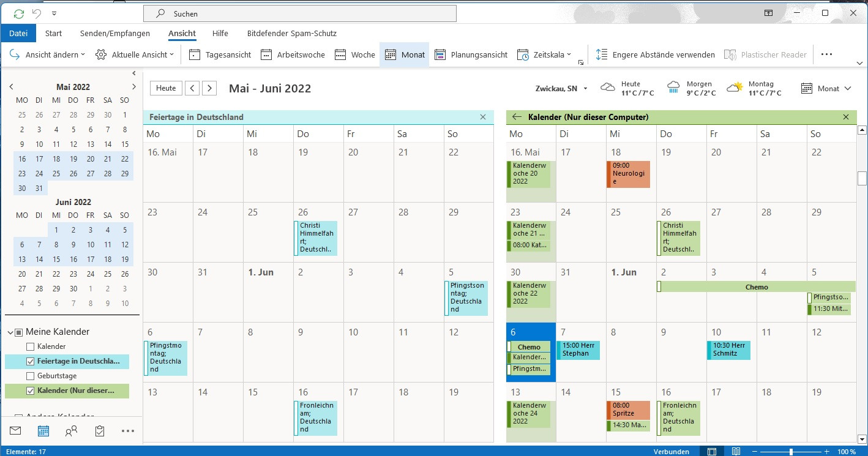Viewport: 868px width, 456px height.
Task: Switch to Woche view
Action: coord(355,54)
